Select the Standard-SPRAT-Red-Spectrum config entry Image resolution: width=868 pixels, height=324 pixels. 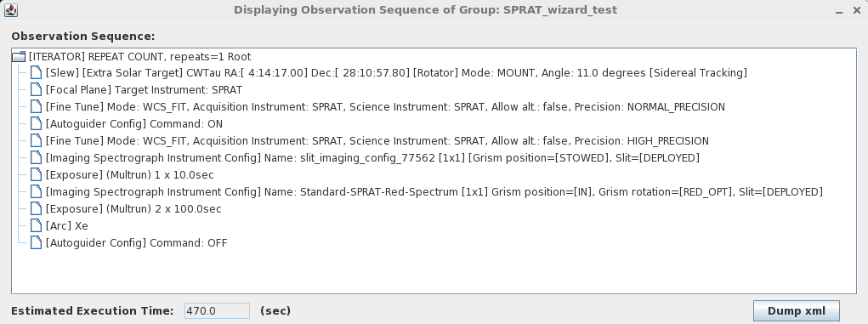[x=434, y=192]
